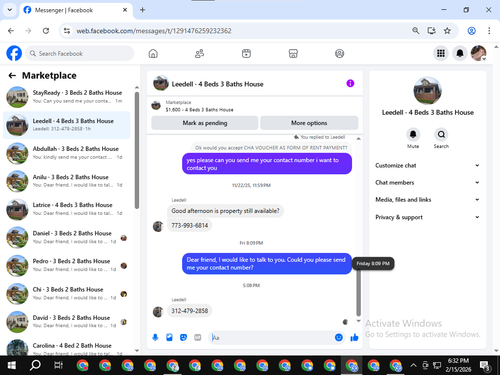
Task: Open the emoji picker in message box
Action: click(339, 338)
